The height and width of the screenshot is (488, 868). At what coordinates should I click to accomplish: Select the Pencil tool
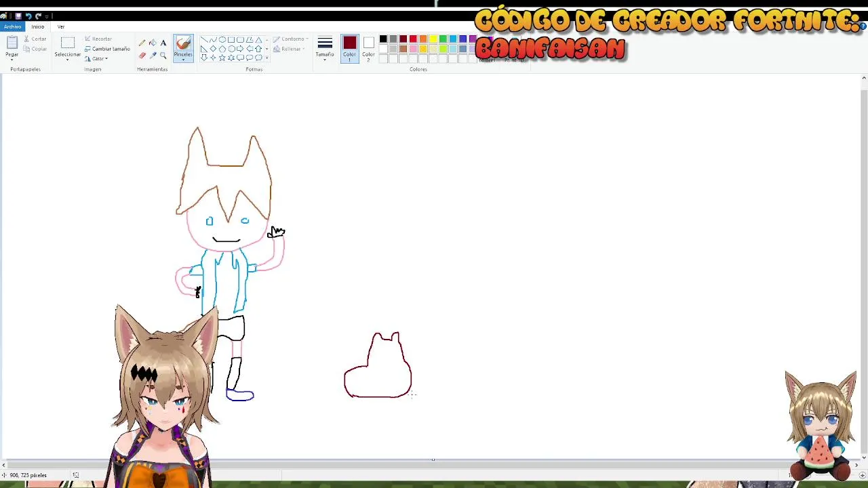[142, 43]
